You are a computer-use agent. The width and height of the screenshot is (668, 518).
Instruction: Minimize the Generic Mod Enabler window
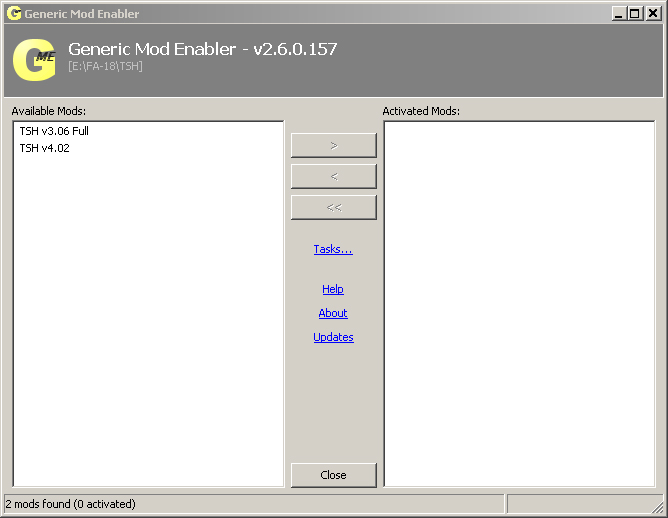click(620, 14)
